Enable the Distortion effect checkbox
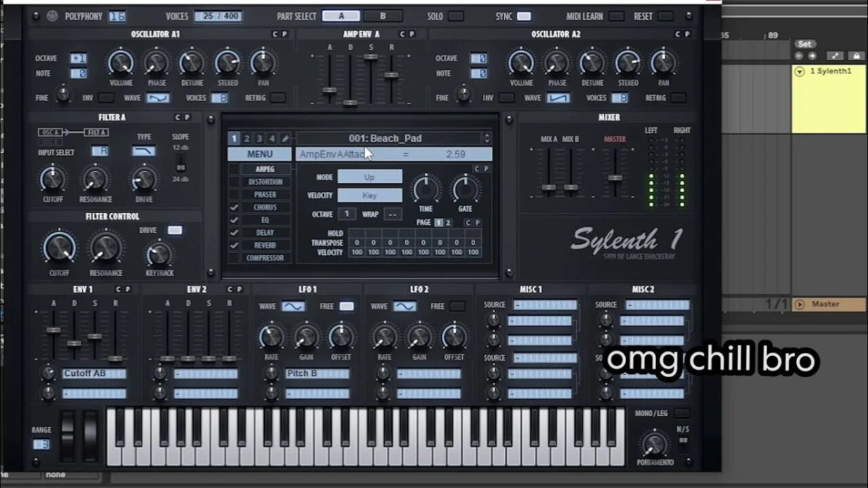This screenshot has height=488, width=868. click(234, 182)
